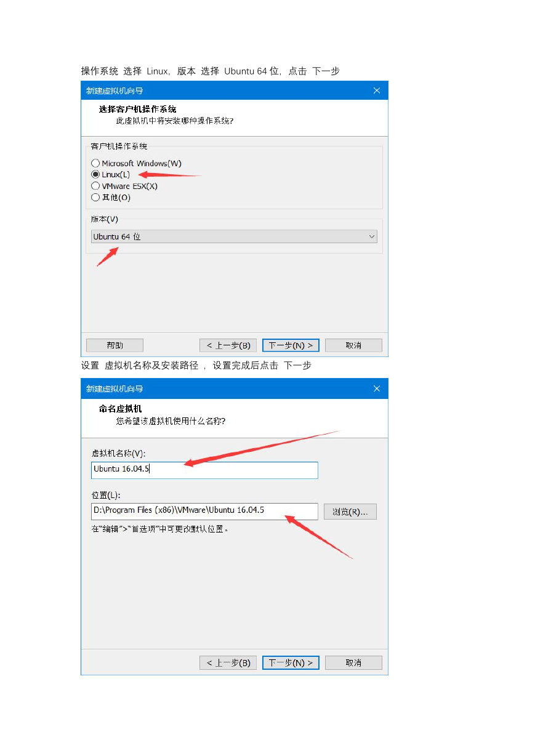Click 下一步(N) in the OS selection dialog

point(291,345)
